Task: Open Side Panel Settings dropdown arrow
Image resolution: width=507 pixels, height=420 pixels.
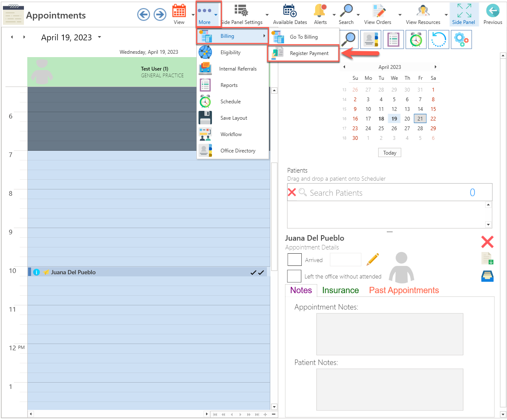Action: tap(267, 15)
